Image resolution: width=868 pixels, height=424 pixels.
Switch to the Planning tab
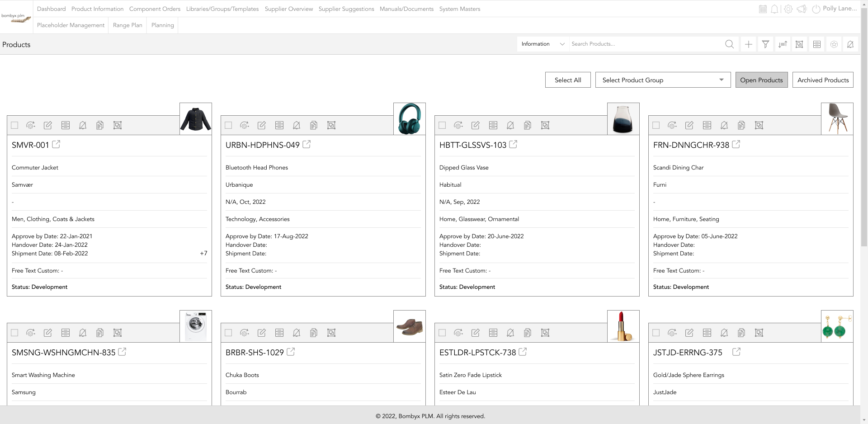click(163, 25)
